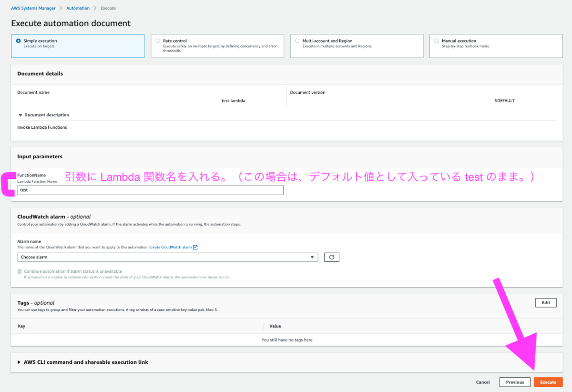Click the Execute automation document heading
The height and width of the screenshot is (392, 572).
71,23
